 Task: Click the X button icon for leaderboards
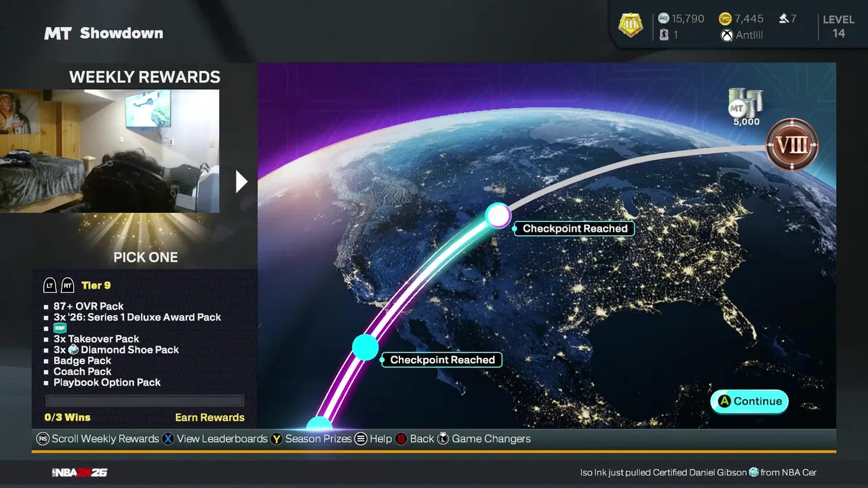(168, 439)
